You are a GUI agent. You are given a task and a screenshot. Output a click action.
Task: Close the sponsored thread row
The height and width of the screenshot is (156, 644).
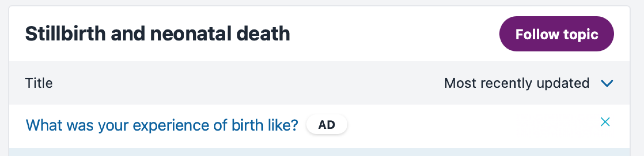pos(605,122)
